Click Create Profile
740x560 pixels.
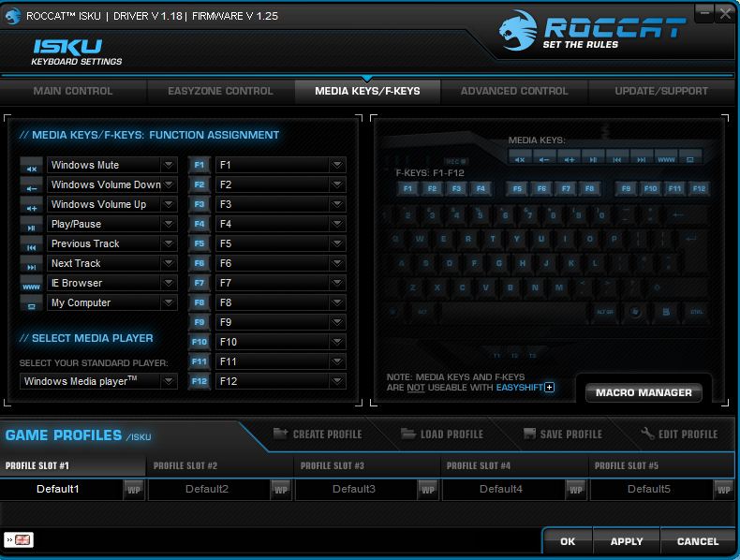pyautogui.click(x=318, y=434)
